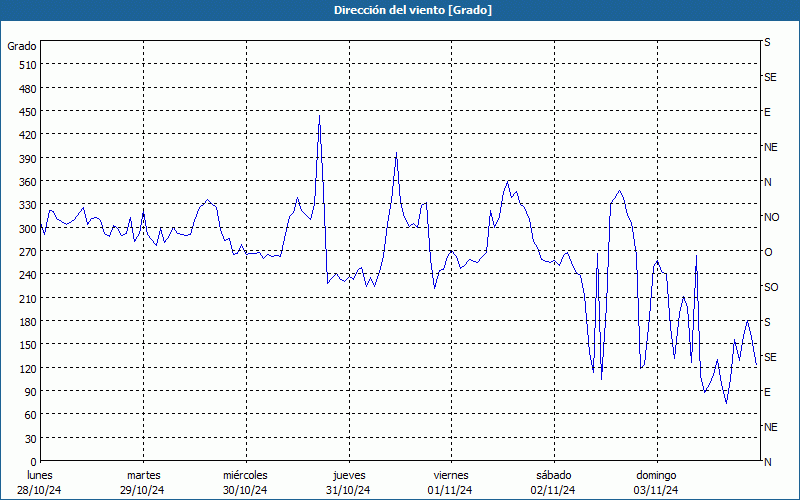The image size is (800, 500).
Task: Click the 0 y-axis origin value
Action: tap(34, 462)
